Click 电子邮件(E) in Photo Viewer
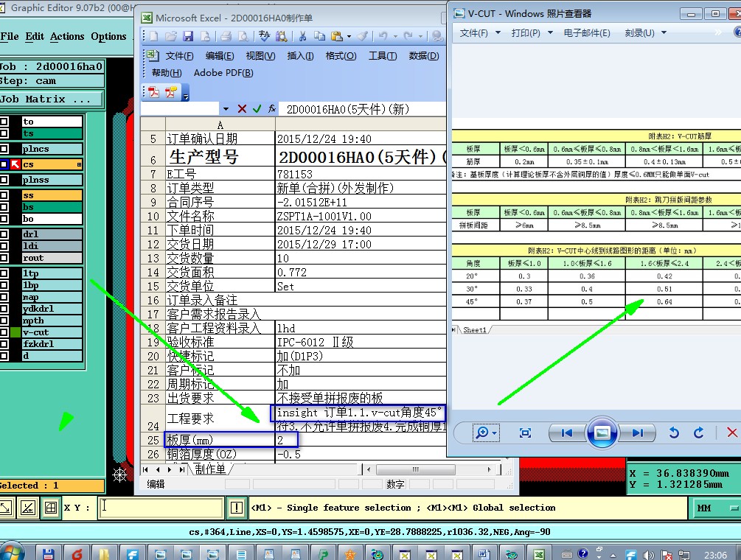 587,32
